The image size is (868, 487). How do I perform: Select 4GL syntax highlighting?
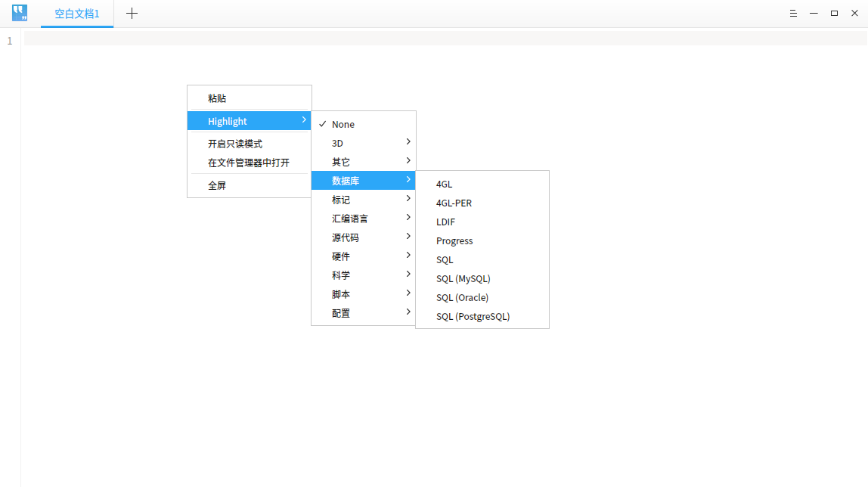coord(482,184)
